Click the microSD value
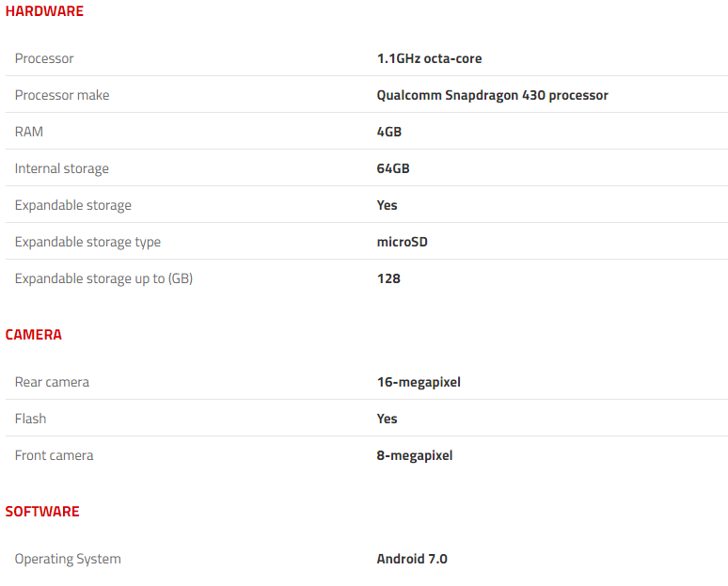This screenshot has height=586, width=728. coord(402,242)
